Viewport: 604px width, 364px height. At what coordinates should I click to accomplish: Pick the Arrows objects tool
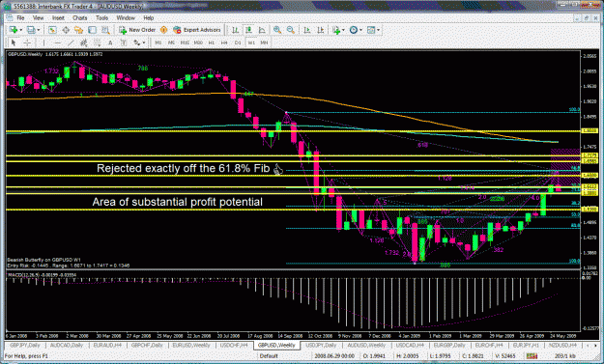(x=137, y=42)
